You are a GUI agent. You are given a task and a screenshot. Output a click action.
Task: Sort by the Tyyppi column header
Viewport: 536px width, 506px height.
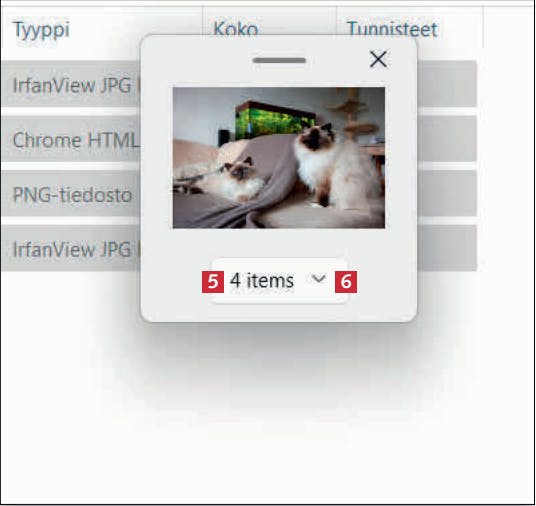pyautogui.click(x=41, y=30)
